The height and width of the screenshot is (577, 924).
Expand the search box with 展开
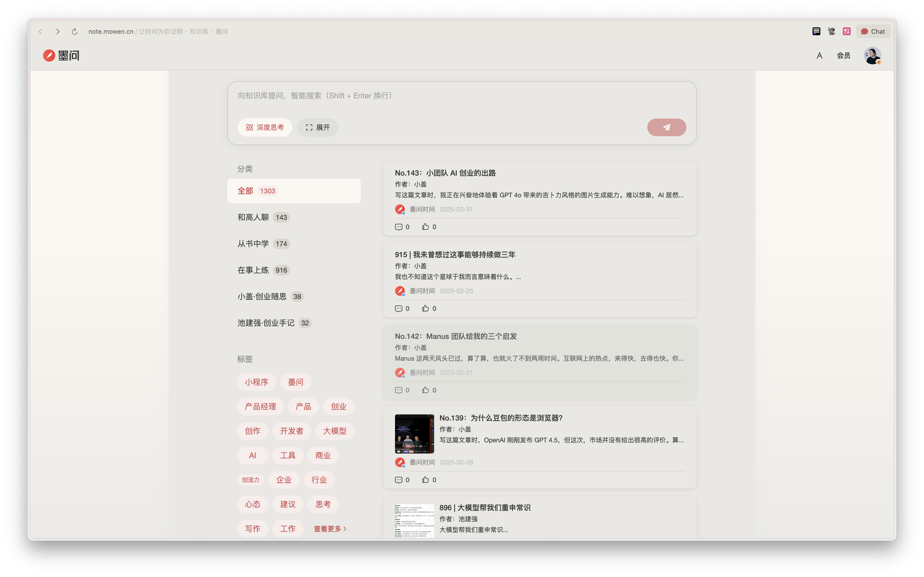click(317, 127)
